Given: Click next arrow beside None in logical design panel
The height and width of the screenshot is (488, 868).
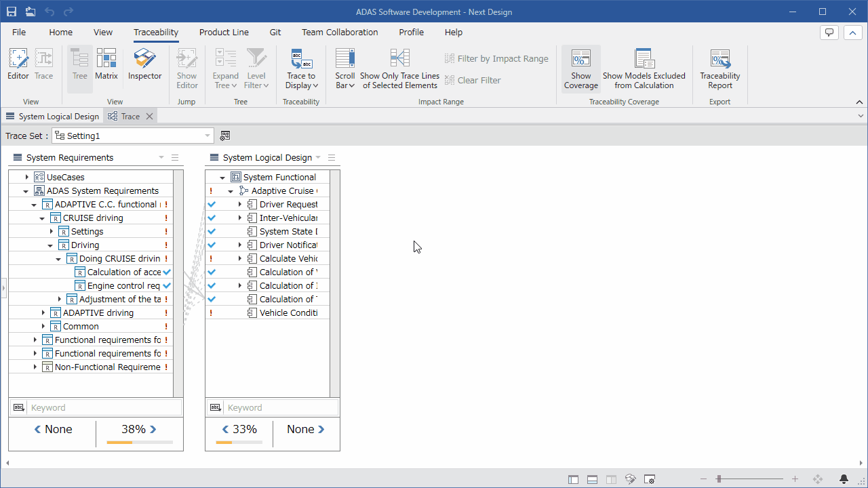Looking at the screenshot, I should (321, 429).
